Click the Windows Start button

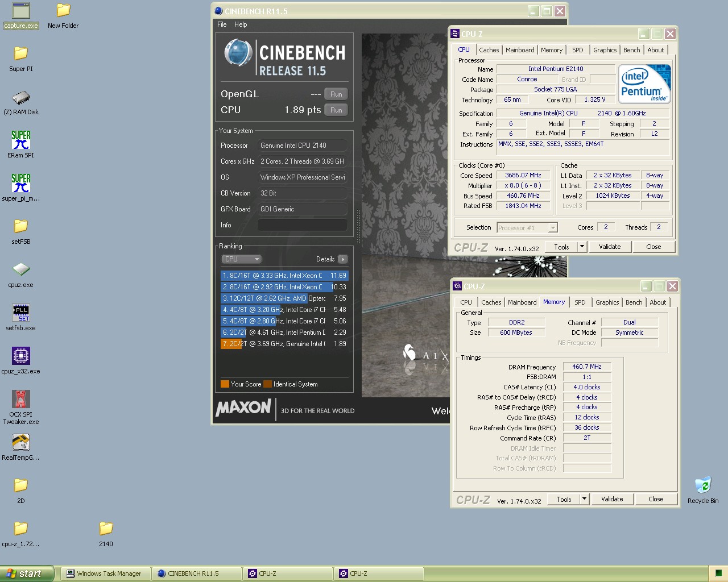point(27,573)
